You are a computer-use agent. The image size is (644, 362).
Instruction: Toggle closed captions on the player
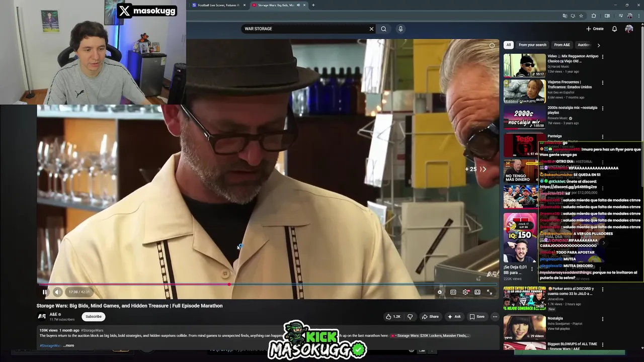click(x=453, y=292)
